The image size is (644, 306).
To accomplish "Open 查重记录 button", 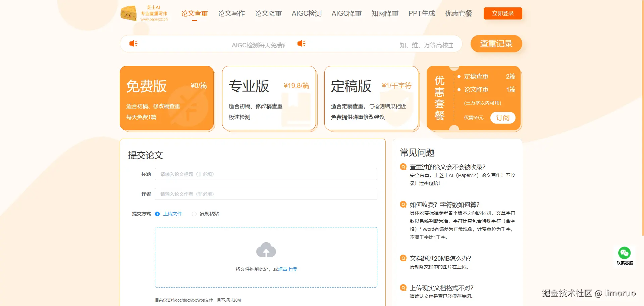I will click(496, 44).
